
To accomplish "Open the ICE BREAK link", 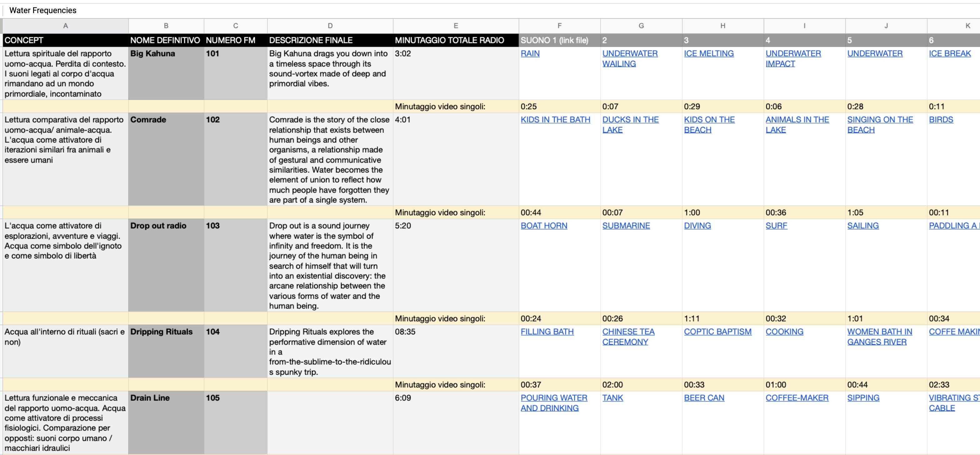I will 950,54.
